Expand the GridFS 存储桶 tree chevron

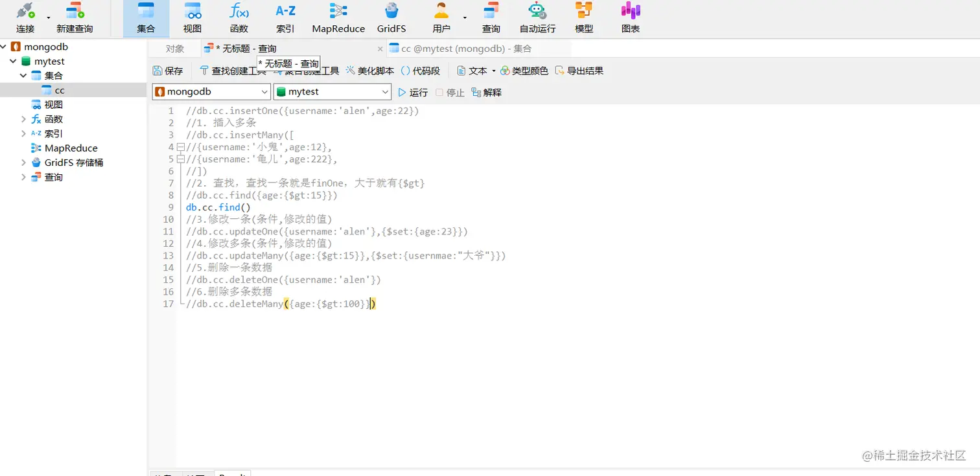pyautogui.click(x=23, y=162)
